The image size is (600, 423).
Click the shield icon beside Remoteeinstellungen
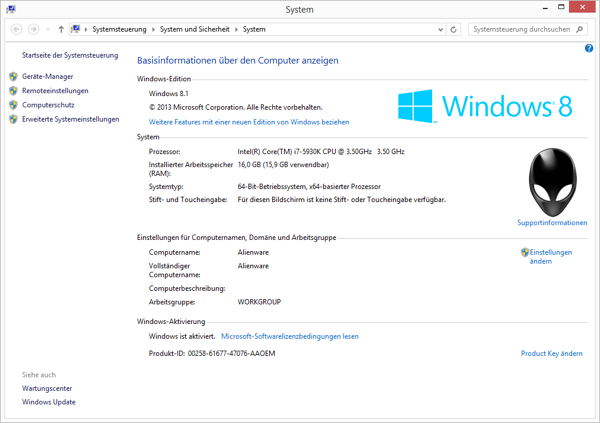(13, 91)
